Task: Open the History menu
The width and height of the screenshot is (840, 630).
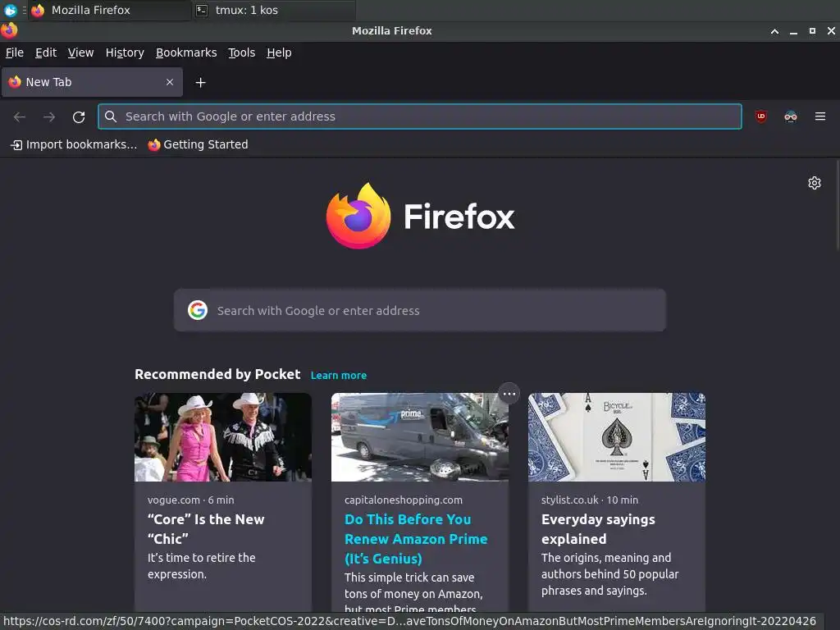Action: [x=125, y=52]
